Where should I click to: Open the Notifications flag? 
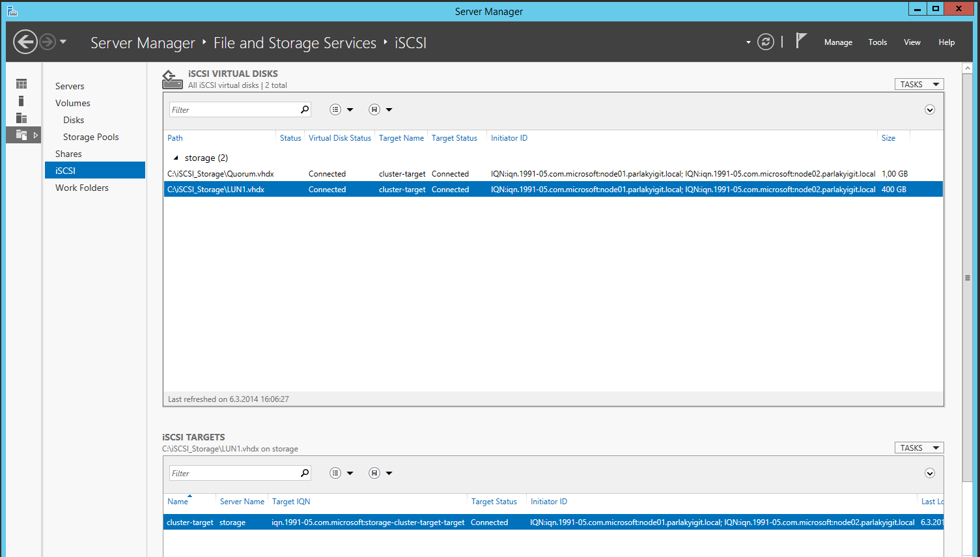801,41
